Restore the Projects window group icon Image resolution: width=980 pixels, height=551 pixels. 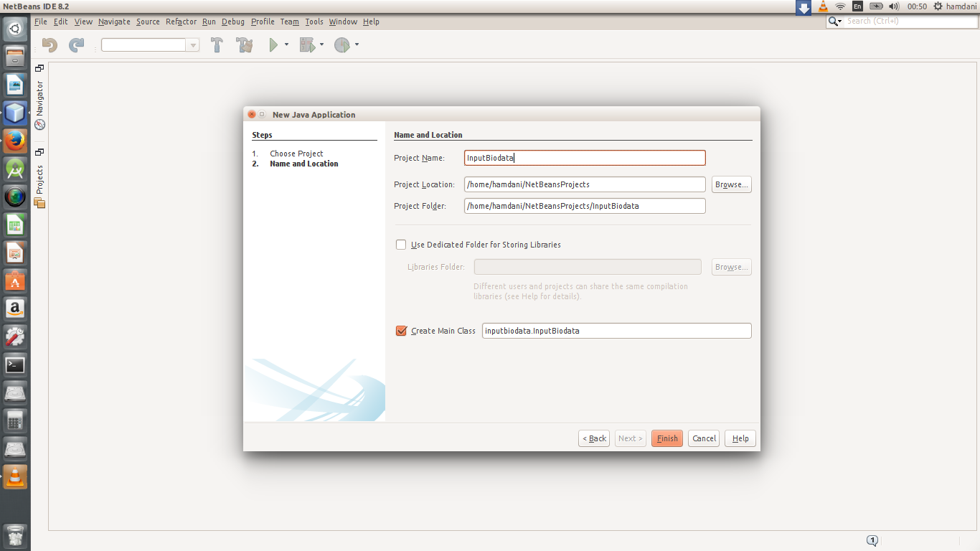pyautogui.click(x=39, y=152)
